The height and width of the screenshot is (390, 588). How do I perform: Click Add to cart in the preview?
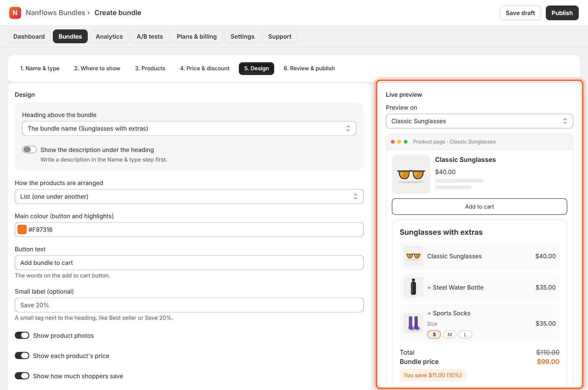[479, 206]
